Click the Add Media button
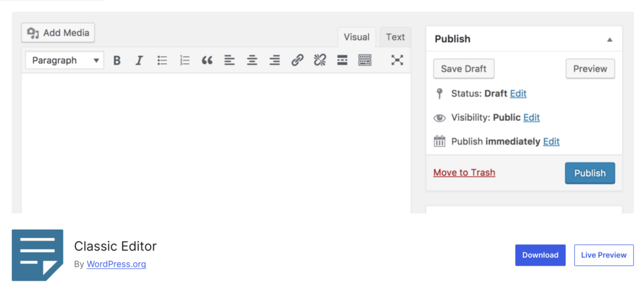This screenshot has height=292, width=644. 58,33
